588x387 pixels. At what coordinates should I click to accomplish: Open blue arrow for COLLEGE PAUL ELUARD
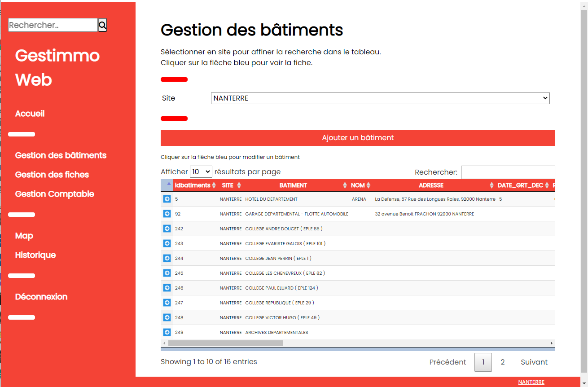[167, 288]
